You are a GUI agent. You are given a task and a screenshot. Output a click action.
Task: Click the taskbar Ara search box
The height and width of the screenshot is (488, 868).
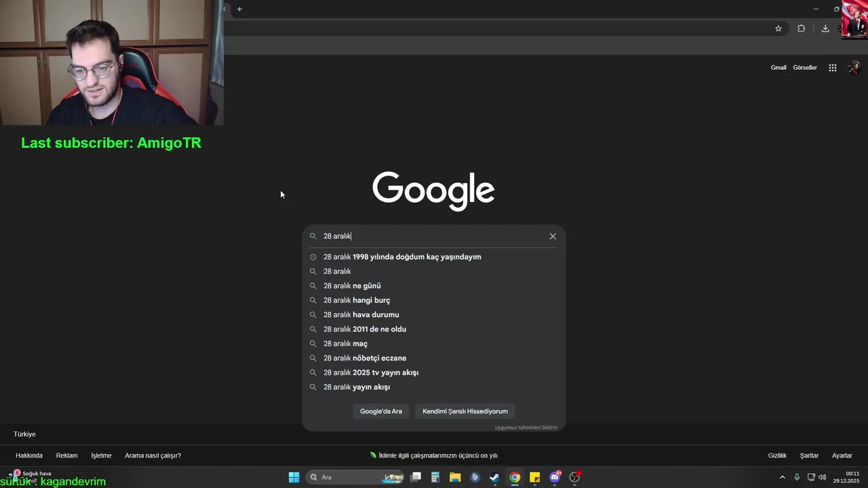click(x=356, y=477)
